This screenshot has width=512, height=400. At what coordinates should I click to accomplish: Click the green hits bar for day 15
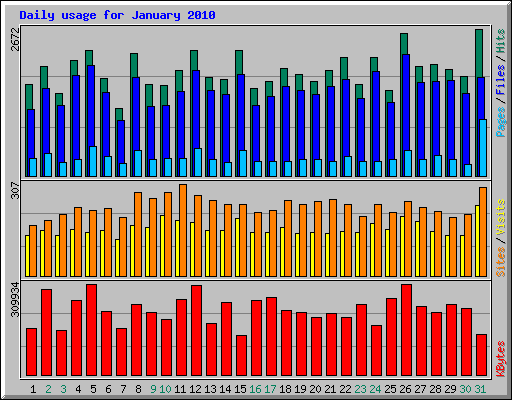click(239, 62)
